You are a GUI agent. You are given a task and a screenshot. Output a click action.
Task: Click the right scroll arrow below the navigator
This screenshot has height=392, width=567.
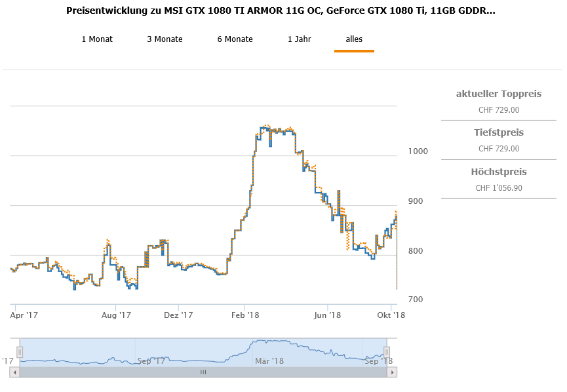pyautogui.click(x=392, y=372)
